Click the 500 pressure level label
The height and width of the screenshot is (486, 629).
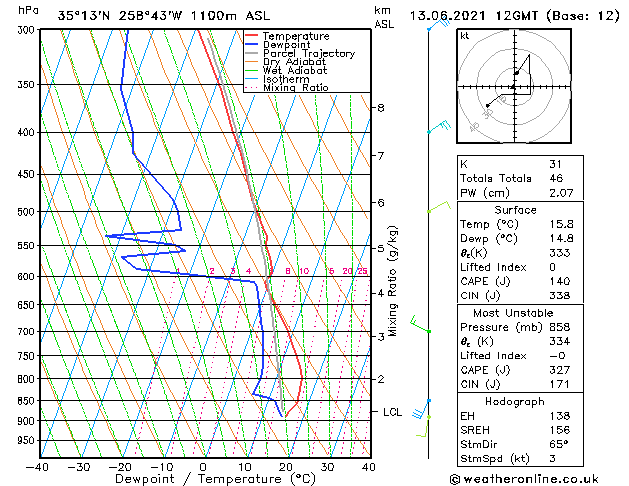pyautogui.click(x=28, y=212)
